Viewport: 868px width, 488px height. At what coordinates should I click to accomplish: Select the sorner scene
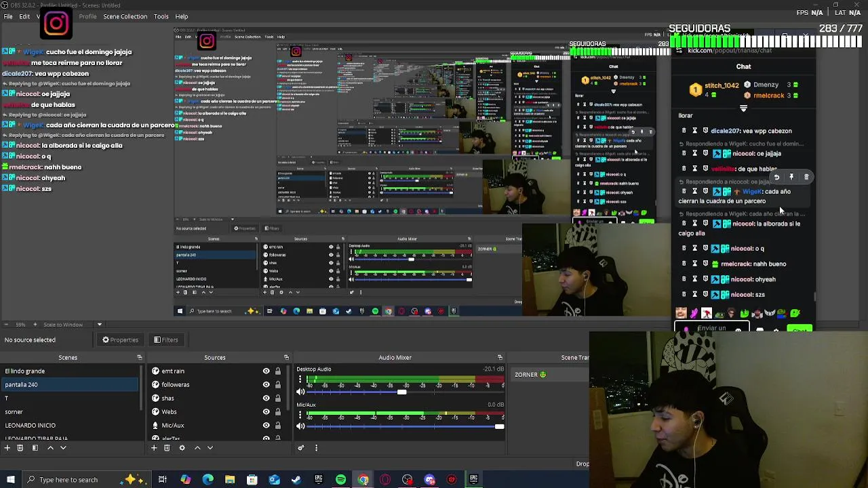[x=70, y=412]
